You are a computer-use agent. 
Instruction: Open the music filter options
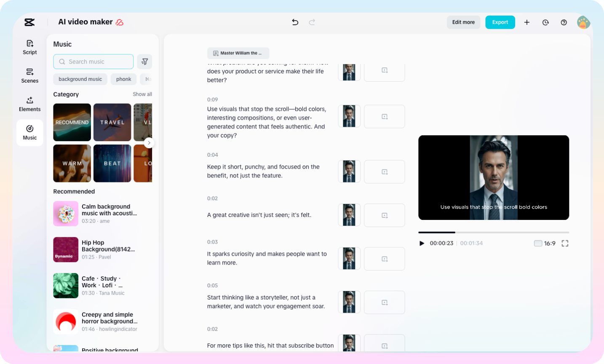coord(144,62)
